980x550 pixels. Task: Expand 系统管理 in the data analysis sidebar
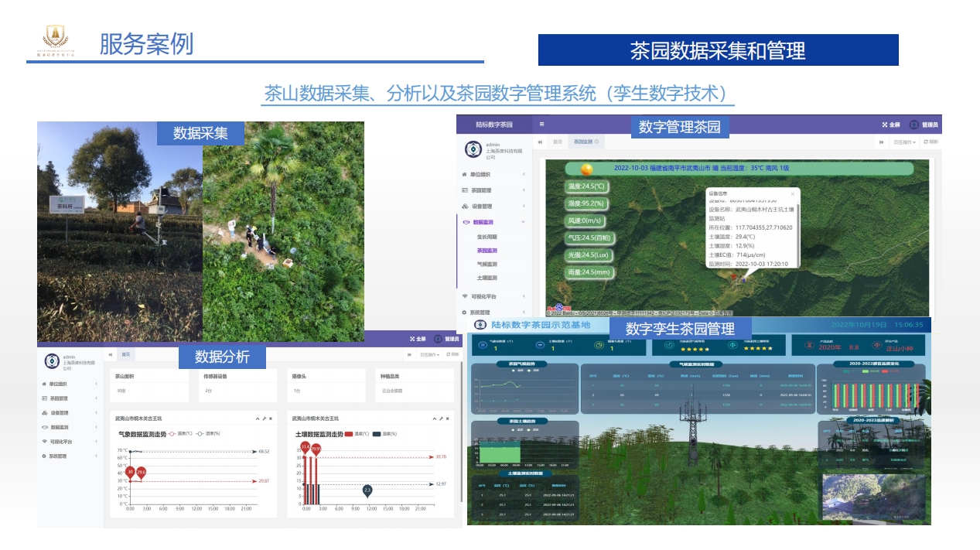pyautogui.click(x=70, y=456)
